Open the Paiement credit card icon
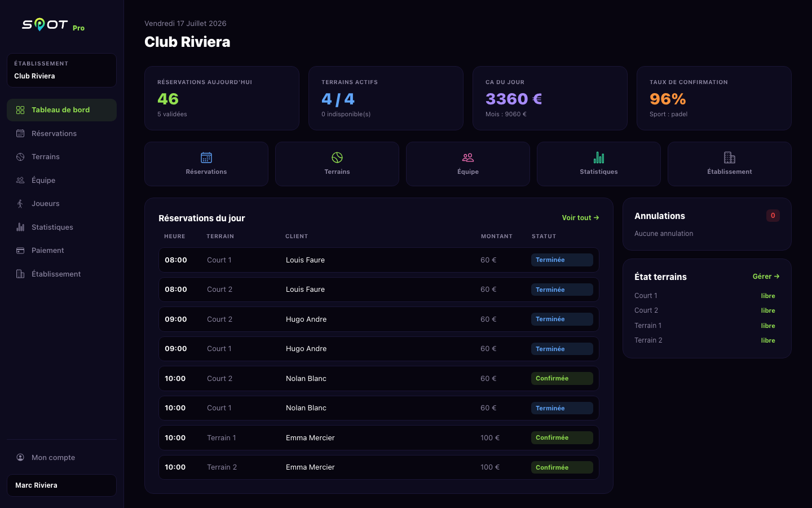 pyautogui.click(x=20, y=251)
